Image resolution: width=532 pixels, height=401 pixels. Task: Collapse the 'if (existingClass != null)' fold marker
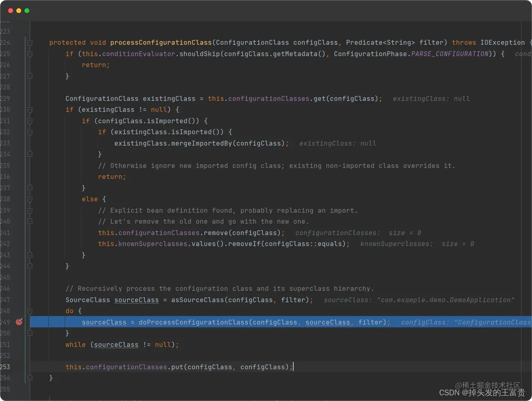coord(30,110)
